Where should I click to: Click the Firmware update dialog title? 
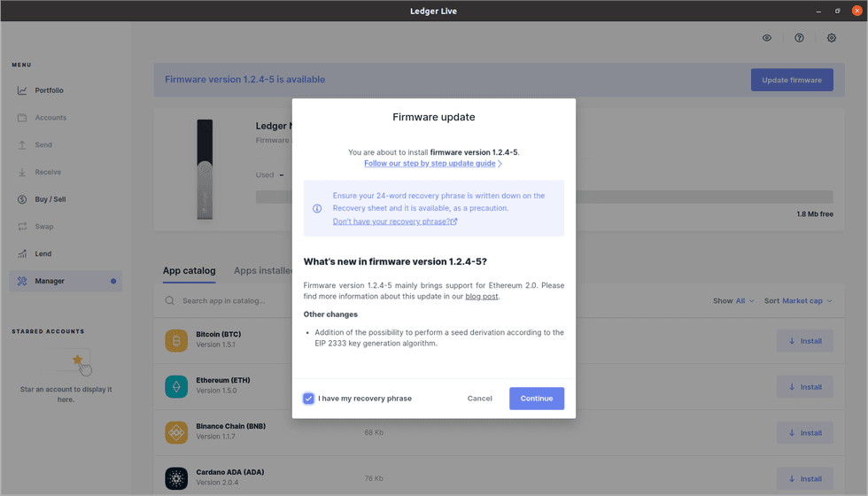[x=433, y=117]
